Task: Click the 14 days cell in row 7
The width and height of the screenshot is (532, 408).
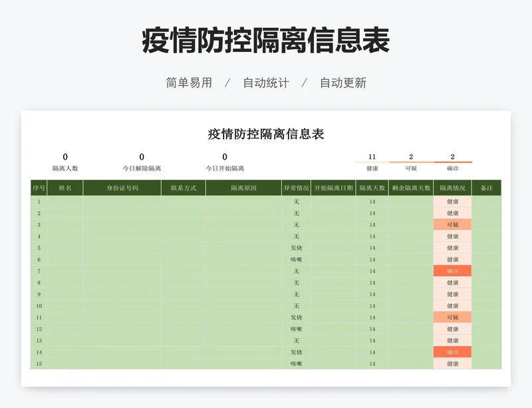Action: coord(372,271)
